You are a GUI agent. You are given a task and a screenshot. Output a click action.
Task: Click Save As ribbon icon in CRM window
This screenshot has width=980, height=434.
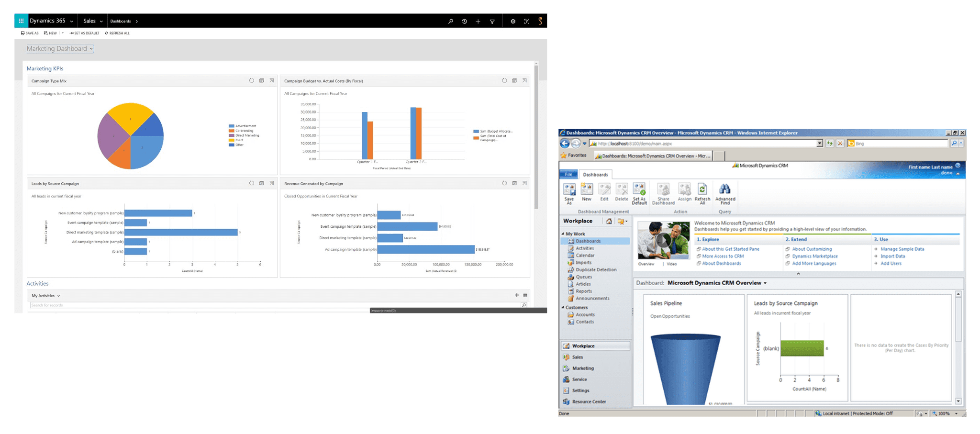click(x=569, y=194)
